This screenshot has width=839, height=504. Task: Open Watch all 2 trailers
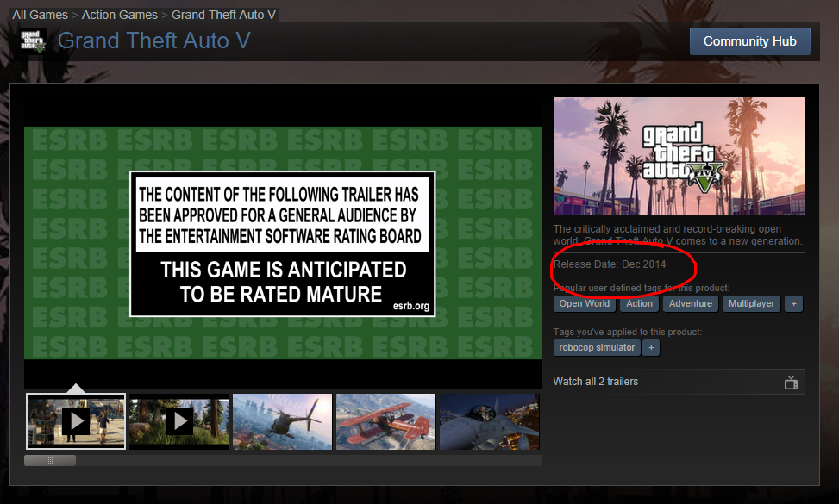pyautogui.click(x=679, y=382)
